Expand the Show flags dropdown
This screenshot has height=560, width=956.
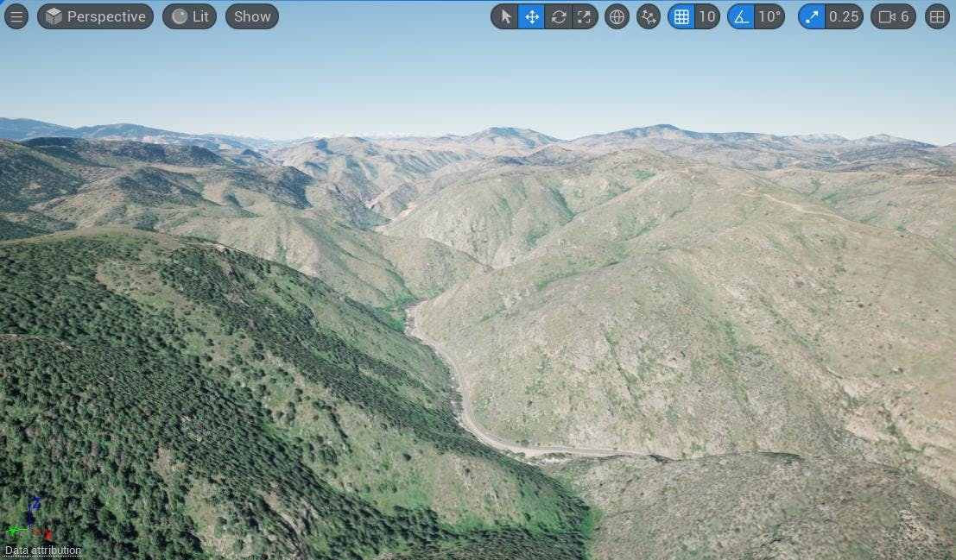(251, 16)
